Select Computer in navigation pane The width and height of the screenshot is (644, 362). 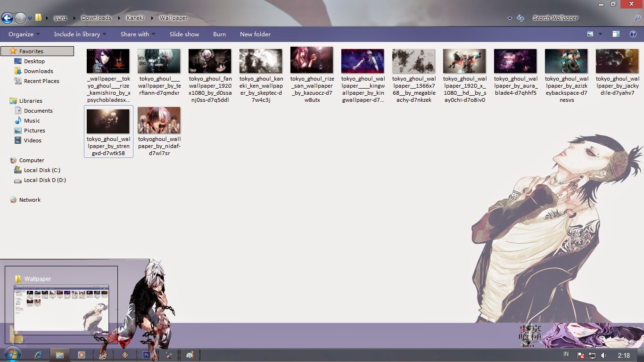tap(32, 160)
